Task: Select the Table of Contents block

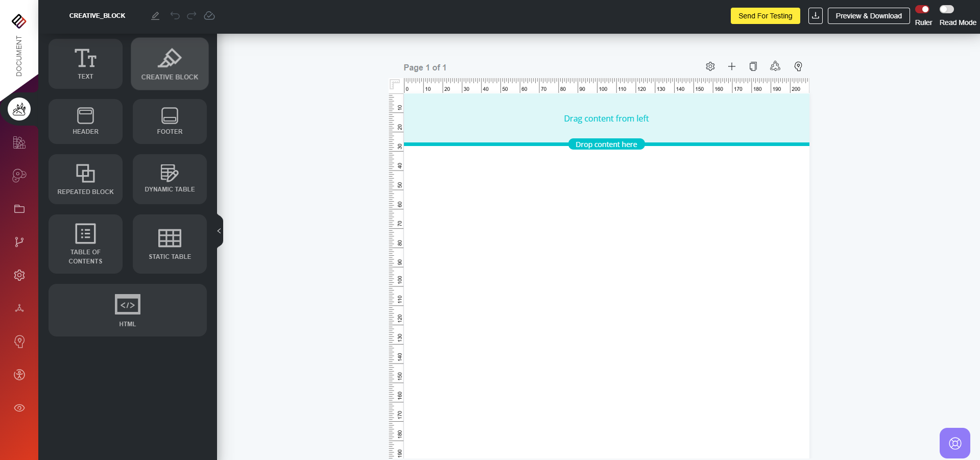Action: click(85, 244)
